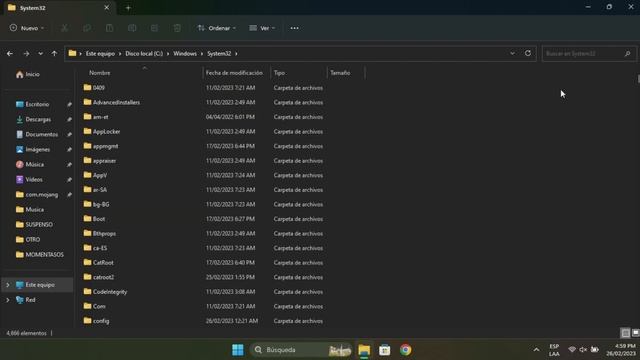Click Windows breadcrumb in address bar
Viewport: 640px width, 360px height.
tap(185, 53)
